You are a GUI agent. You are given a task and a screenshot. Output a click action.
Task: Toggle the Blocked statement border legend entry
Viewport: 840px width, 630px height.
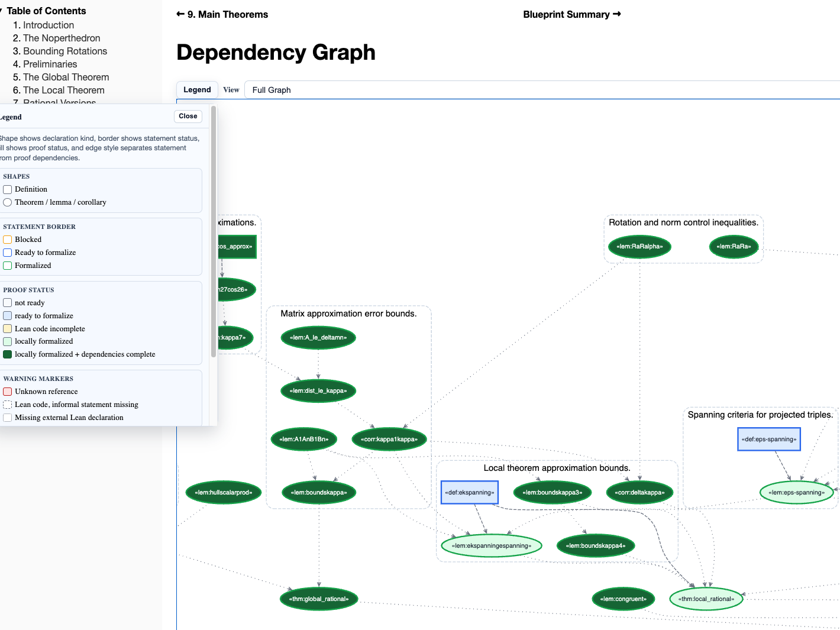coord(7,239)
